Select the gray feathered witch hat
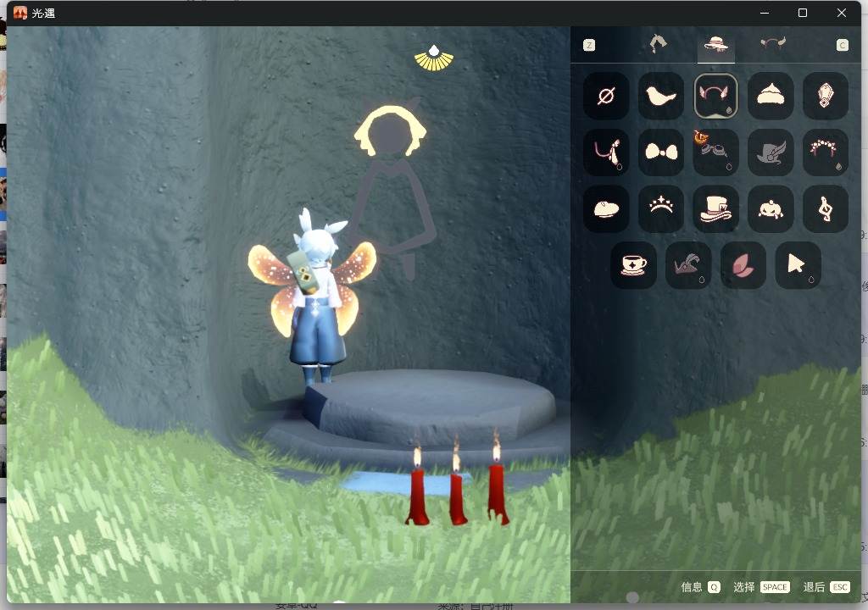The width and height of the screenshot is (868, 610). click(x=771, y=152)
